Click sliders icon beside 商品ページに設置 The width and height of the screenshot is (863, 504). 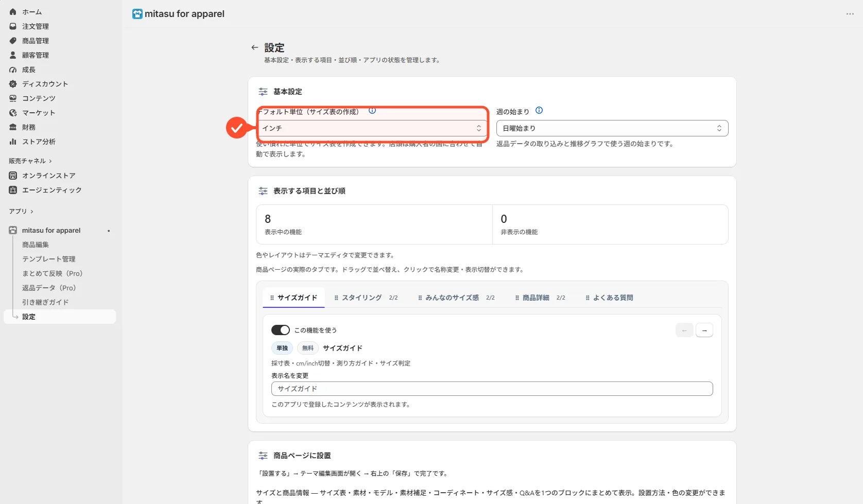tap(263, 456)
